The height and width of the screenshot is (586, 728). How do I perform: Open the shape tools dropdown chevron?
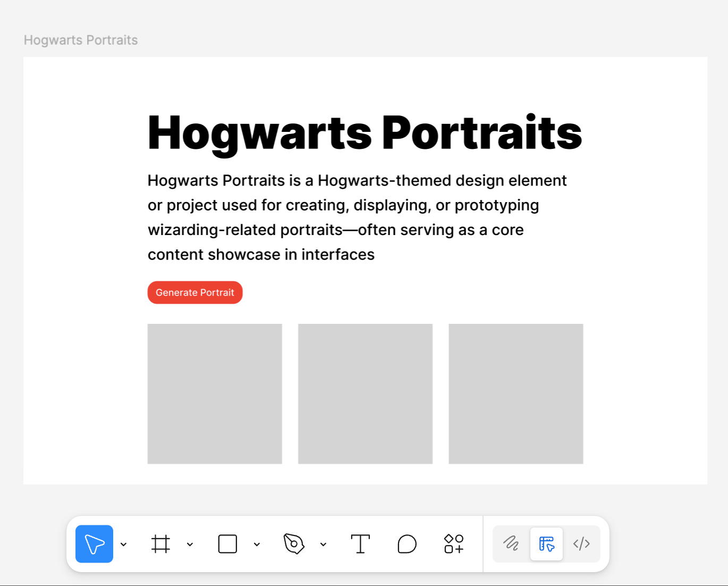point(257,545)
